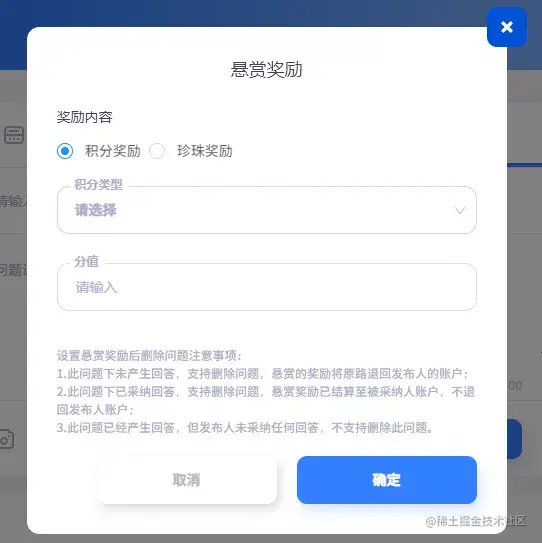The image size is (542, 543).
Task: Click the 设置悬赏奖励后删除问题注意事项 notice heading
Action: click(x=149, y=356)
